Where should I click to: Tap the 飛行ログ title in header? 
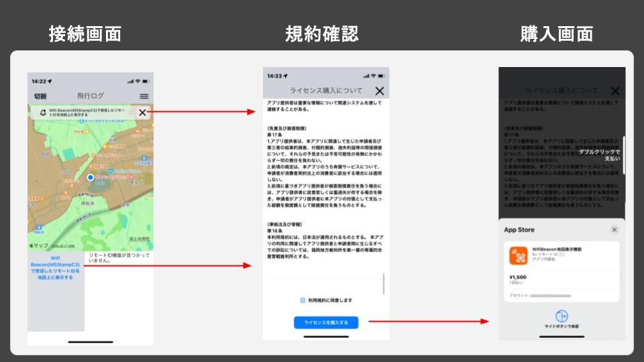(91, 97)
